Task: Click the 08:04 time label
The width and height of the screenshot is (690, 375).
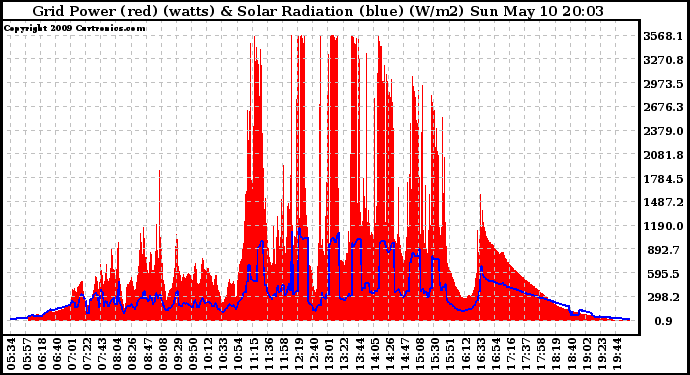Action: point(117,353)
